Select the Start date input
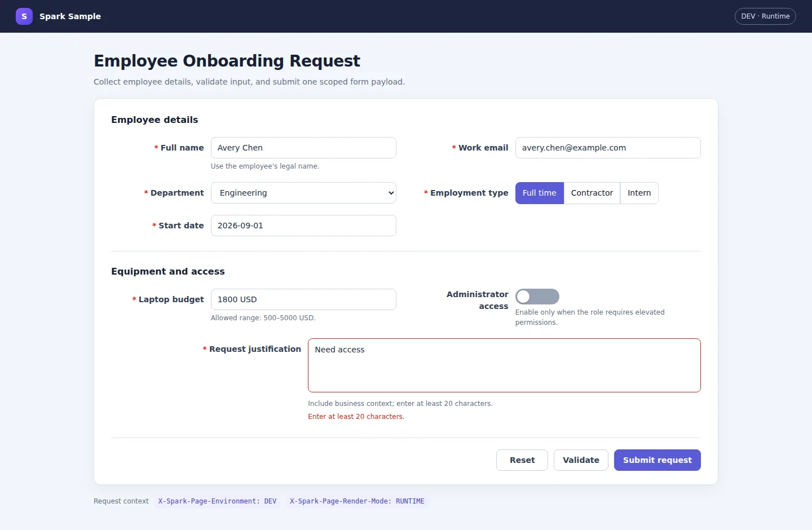The image size is (812, 530). coord(303,226)
